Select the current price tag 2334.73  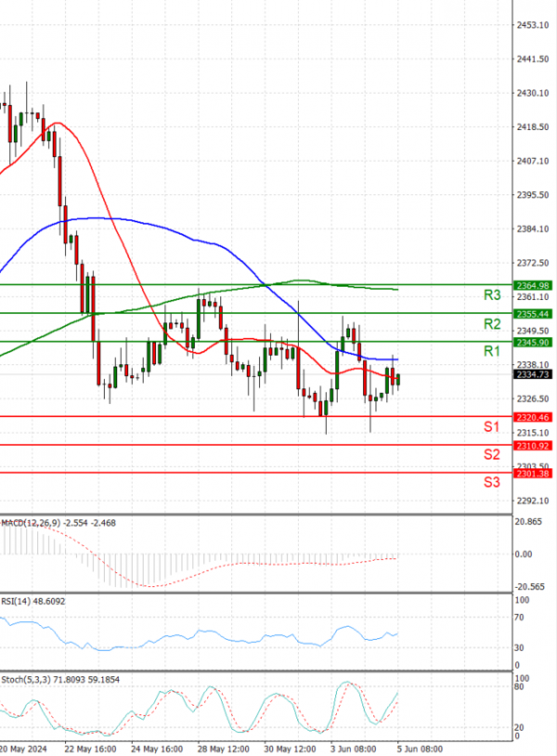(533, 374)
